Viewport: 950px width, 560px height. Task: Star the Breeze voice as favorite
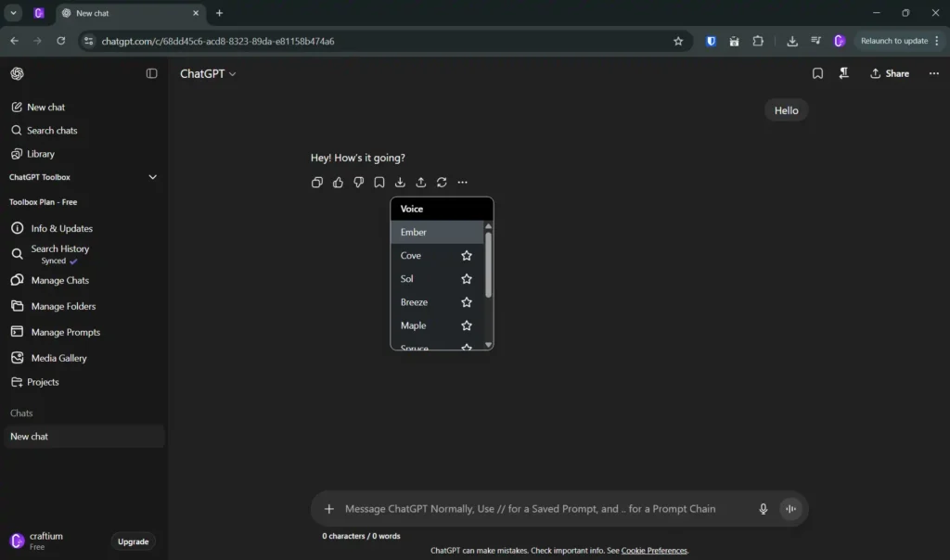tap(467, 302)
